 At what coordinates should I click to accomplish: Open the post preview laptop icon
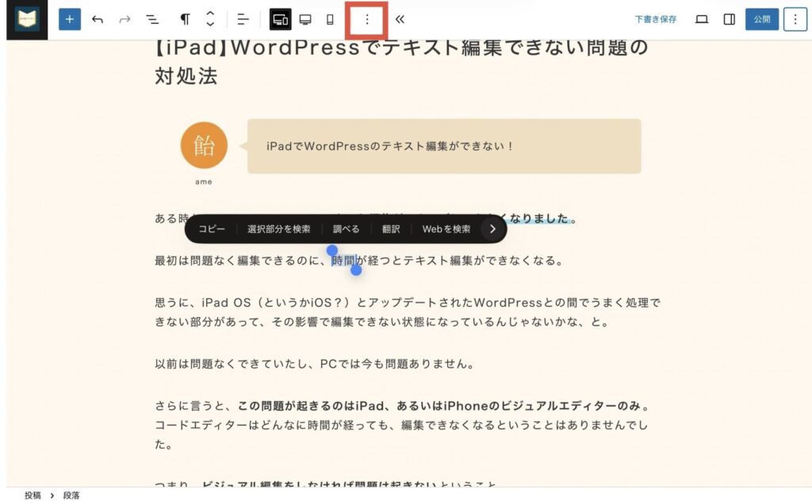tap(702, 20)
